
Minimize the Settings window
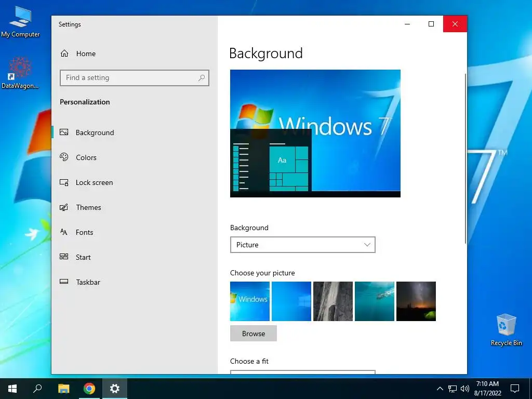[x=407, y=24]
